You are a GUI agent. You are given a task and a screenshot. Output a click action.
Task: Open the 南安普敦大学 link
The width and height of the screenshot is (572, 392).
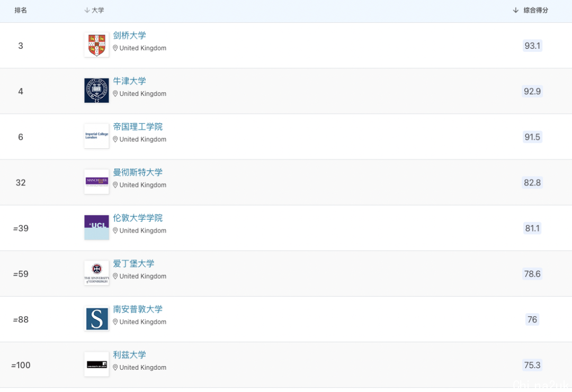tap(138, 309)
